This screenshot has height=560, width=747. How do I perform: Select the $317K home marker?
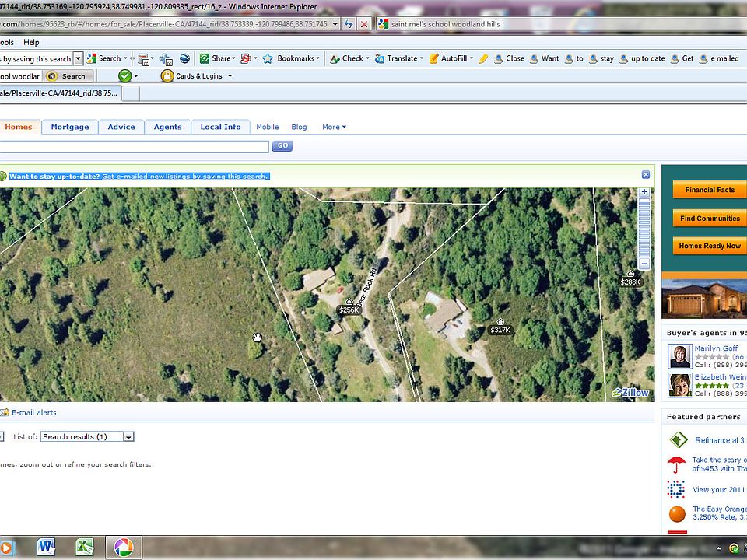click(500, 327)
